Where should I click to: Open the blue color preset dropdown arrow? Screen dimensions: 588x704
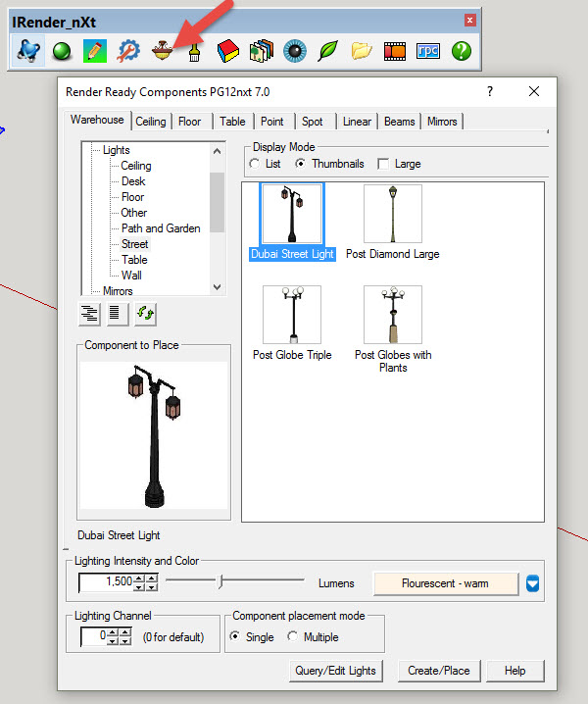tap(532, 583)
